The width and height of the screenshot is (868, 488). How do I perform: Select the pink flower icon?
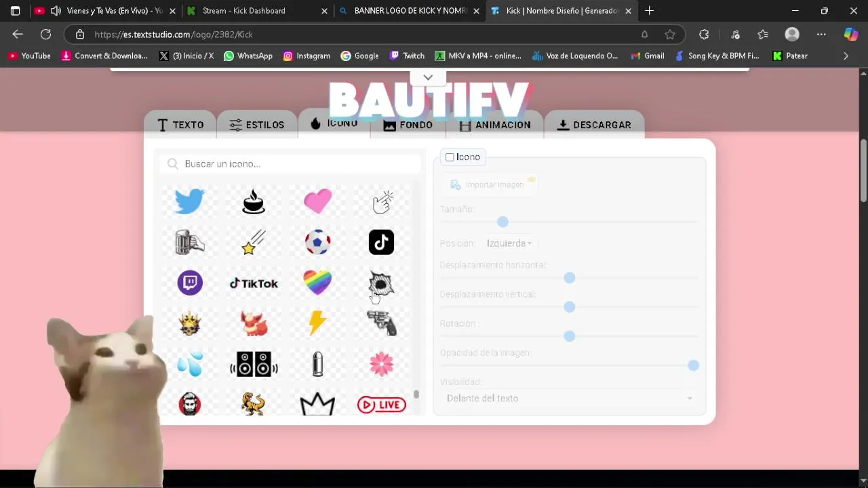coord(381,364)
